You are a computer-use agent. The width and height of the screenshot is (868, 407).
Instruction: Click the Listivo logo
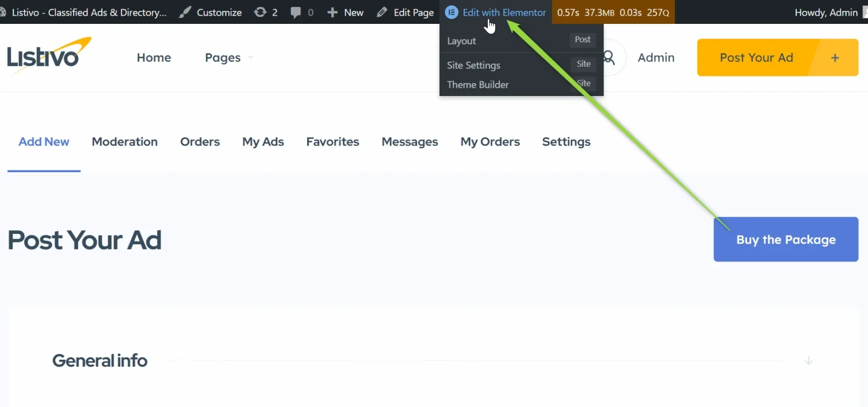49,55
